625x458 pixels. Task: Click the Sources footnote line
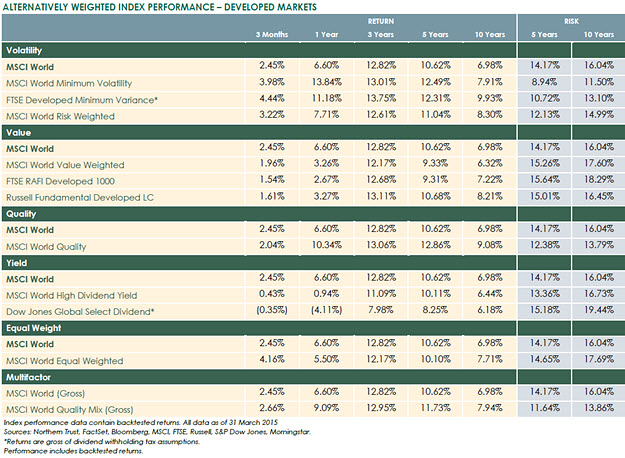[157, 432]
